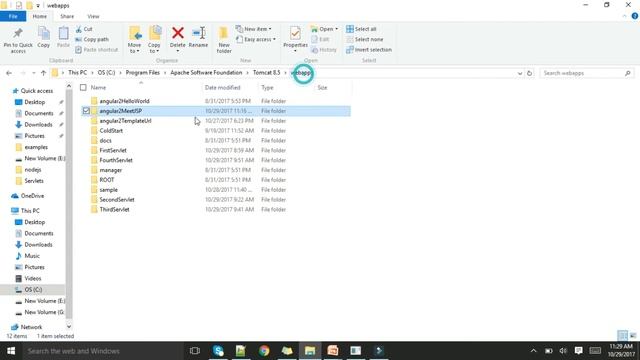The image size is (640, 360).
Task: Open History for selected item
Action: point(324,50)
